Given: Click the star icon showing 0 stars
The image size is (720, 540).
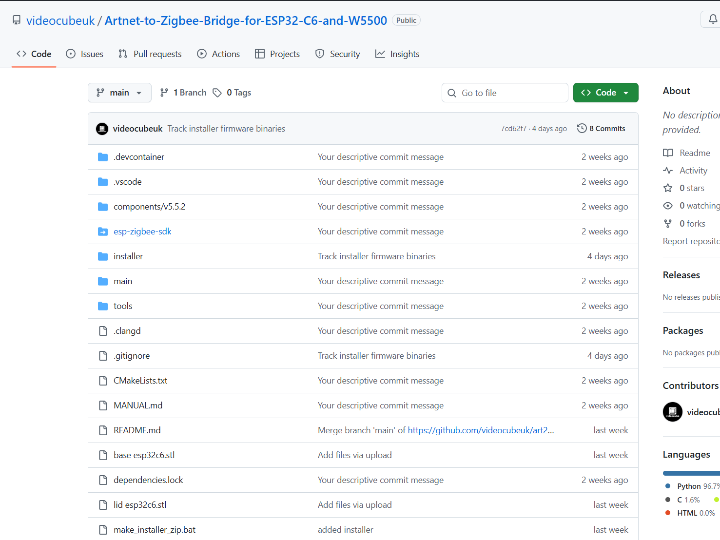Looking at the screenshot, I should [x=668, y=188].
